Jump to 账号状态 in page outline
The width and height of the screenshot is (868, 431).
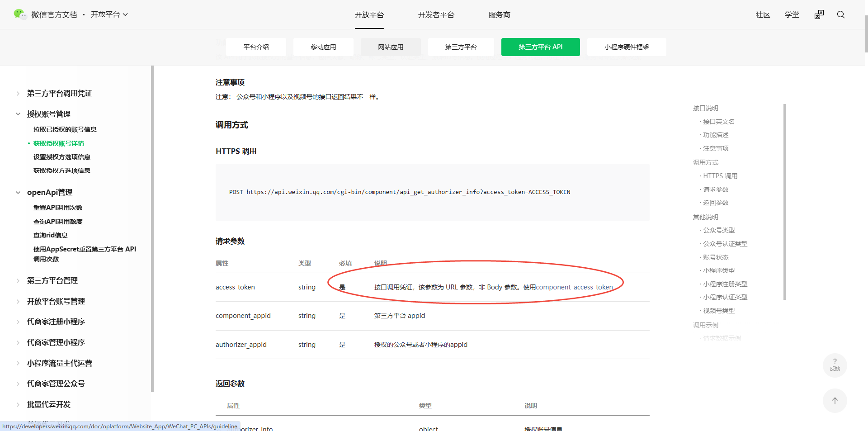tap(716, 257)
